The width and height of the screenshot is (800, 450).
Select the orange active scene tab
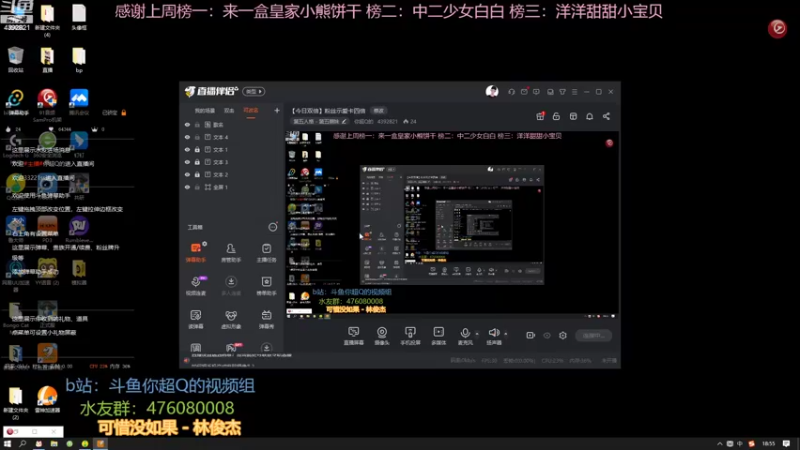pyautogui.click(x=251, y=111)
